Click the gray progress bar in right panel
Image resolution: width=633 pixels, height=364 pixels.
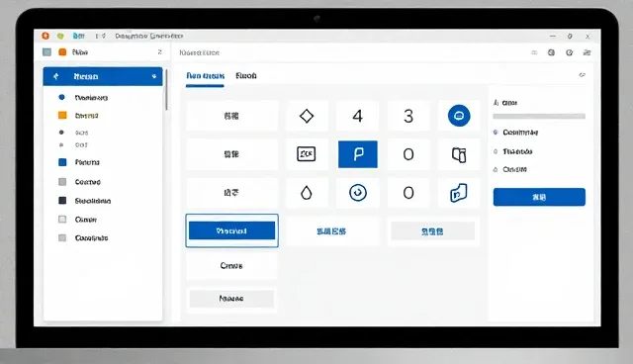click(x=539, y=116)
